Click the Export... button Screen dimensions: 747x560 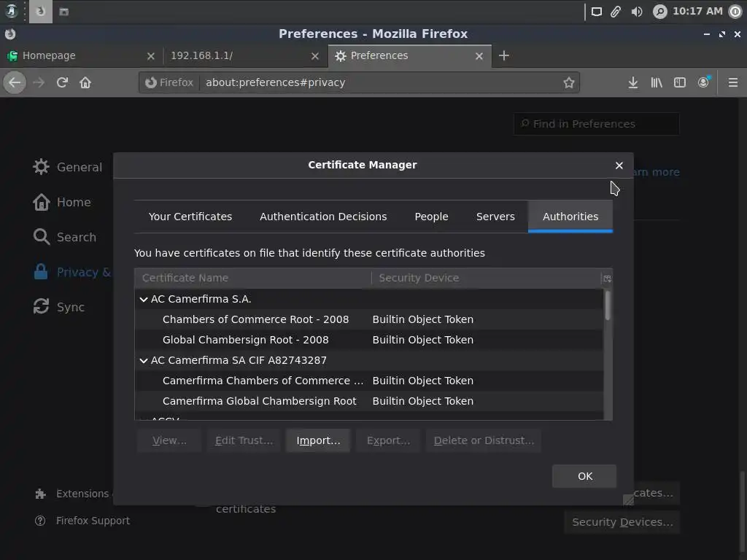388,440
